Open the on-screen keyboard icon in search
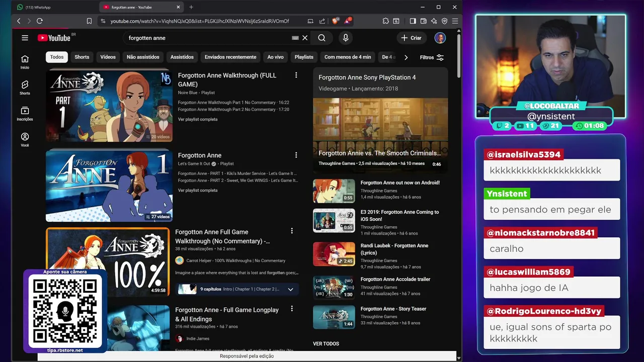This screenshot has height=362, width=644. (x=295, y=38)
